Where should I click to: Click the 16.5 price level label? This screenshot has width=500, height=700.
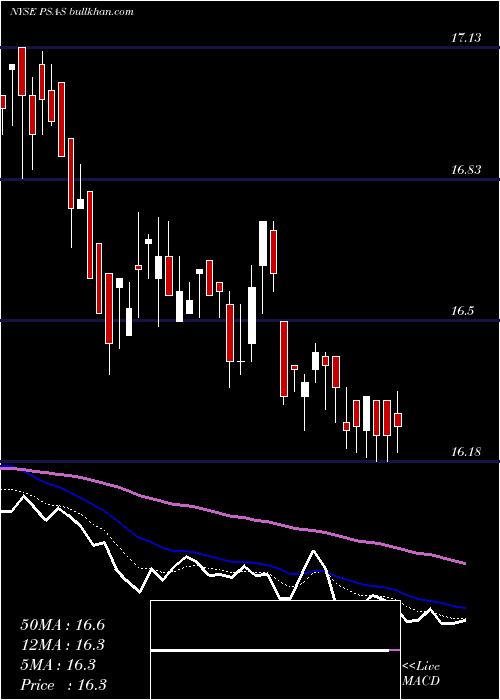[x=462, y=311]
